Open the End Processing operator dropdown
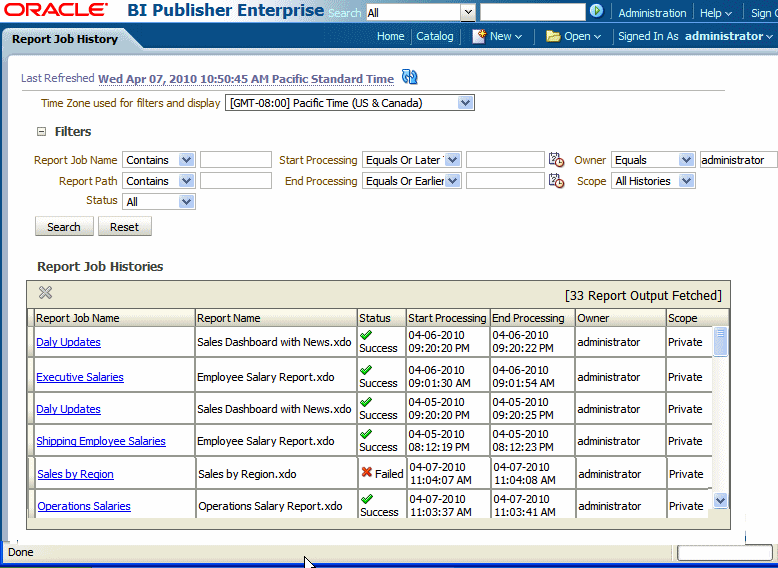The width and height of the screenshot is (778, 568). point(452,181)
